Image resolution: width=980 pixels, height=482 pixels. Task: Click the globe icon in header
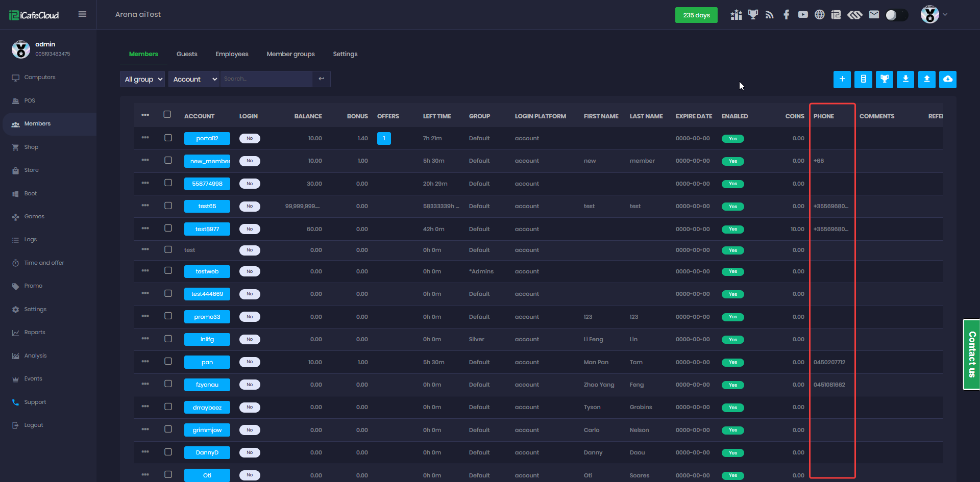(819, 15)
